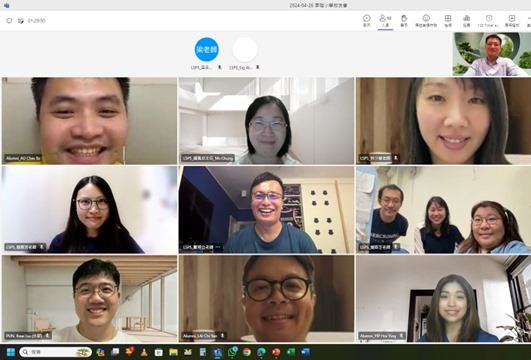Open the Timer app in toolbar
This screenshot has width=531, height=360.
488,21
